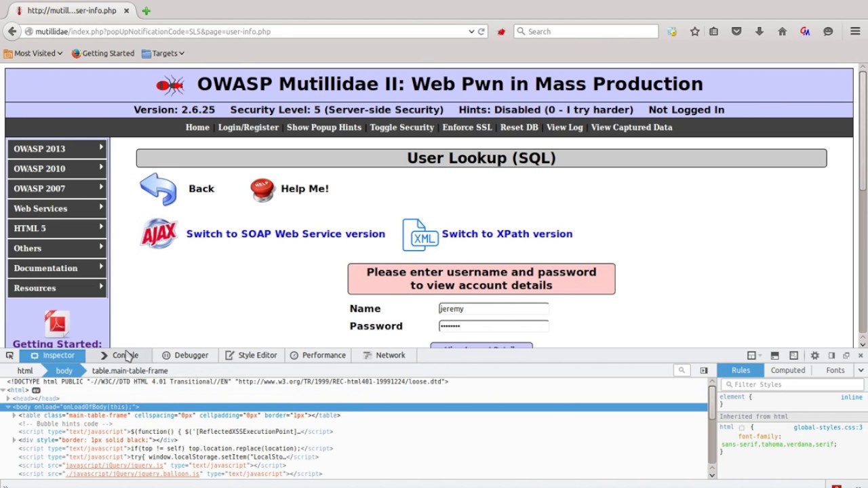Click the browser Search box
This screenshot has height=488, width=868.
pos(586,31)
